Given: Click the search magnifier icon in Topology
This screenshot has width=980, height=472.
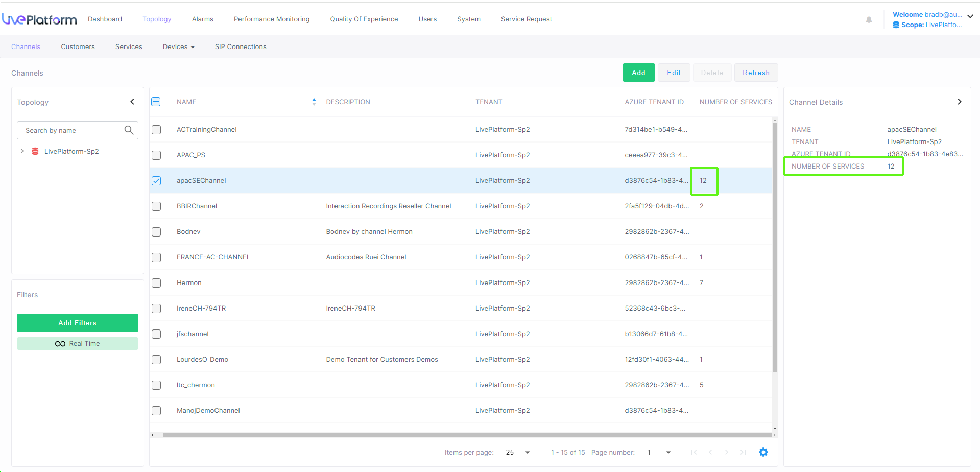Looking at the screenshot, I should pos(129,130).
